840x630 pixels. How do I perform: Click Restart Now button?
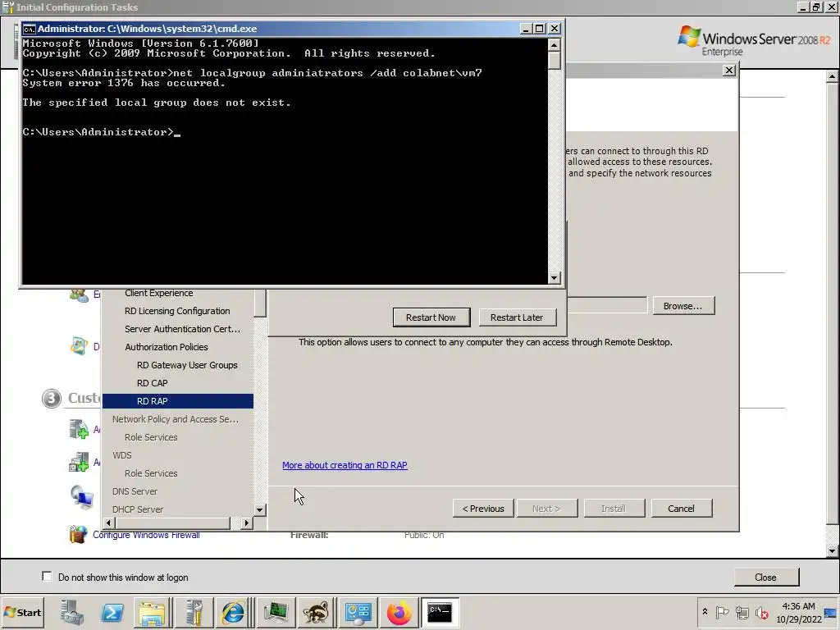tap(431, 317)
